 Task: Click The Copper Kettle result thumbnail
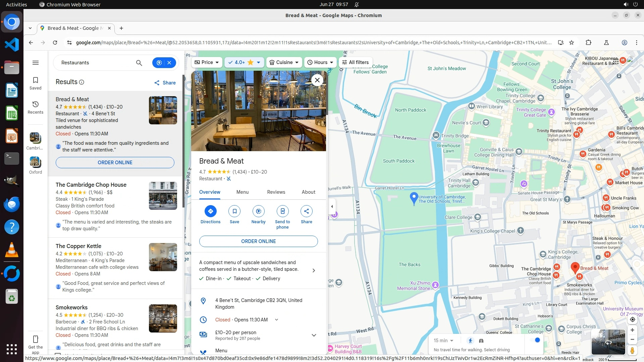[163, 257]
